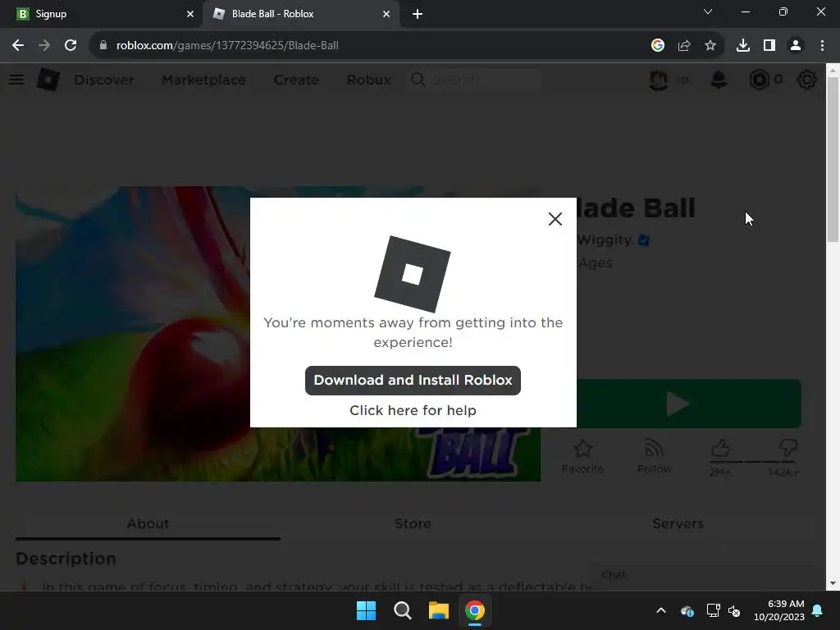Click the muted volume tray icon
The image size is (840, 630).
(x=734, y=610)
